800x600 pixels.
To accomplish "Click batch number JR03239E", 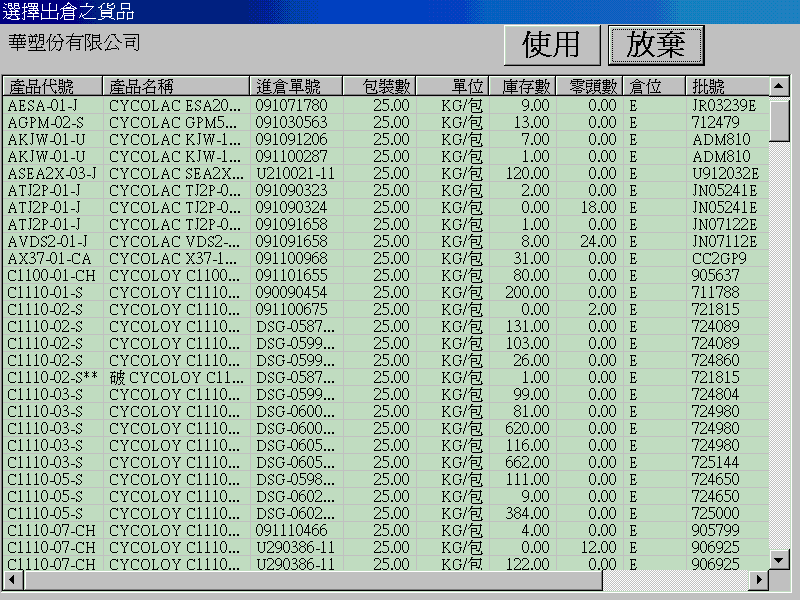I will click(724, 106).
